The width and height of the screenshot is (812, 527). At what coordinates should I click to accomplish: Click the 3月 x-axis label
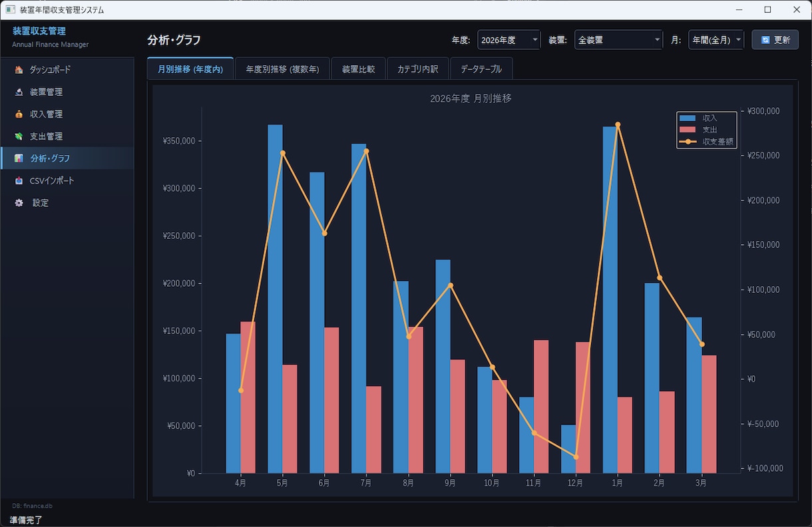701,483
